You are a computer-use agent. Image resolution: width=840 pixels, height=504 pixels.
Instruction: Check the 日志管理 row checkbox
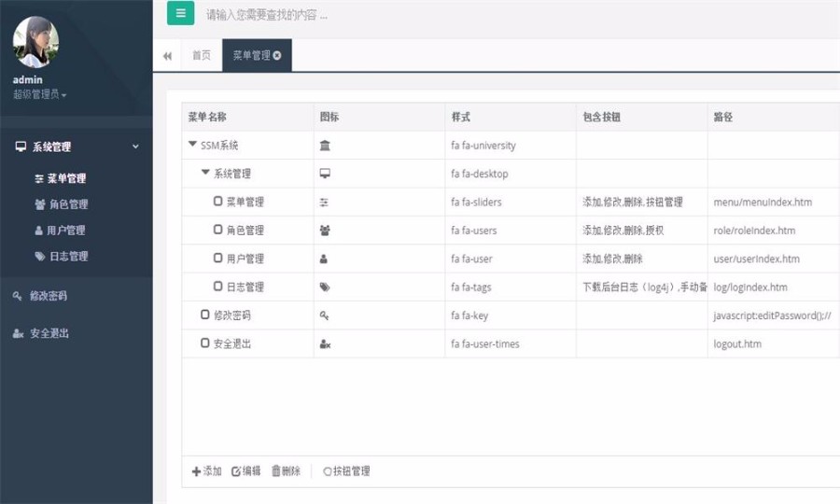(218, 286)
